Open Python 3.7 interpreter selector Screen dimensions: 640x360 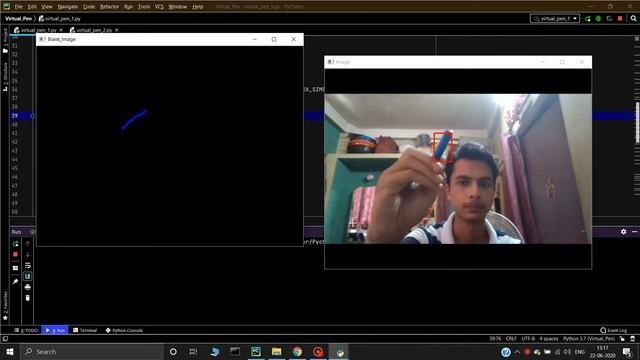[589, 339]
